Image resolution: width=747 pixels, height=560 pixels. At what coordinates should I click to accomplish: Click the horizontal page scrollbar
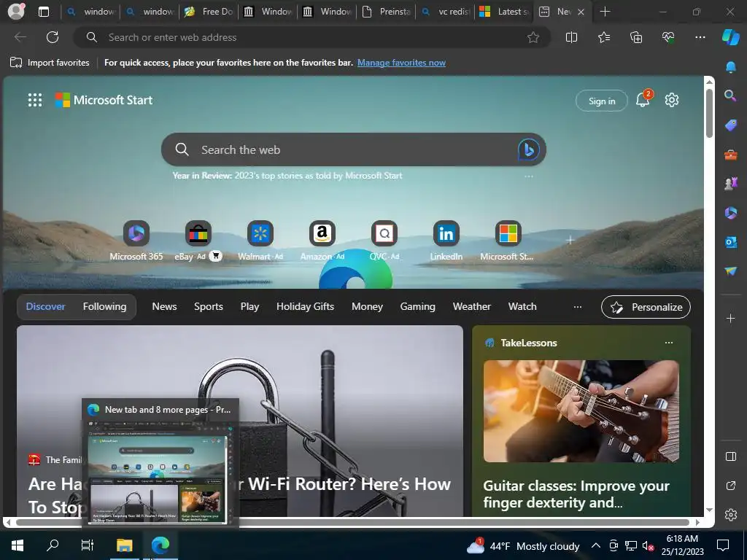click(352, 522)
